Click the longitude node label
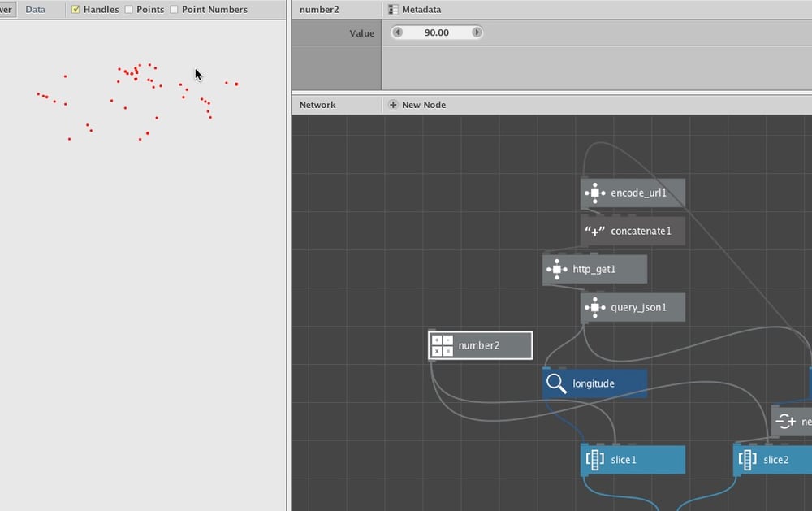Image resolution: width=812 pixels, height=511 pixels. pos(594,383)
